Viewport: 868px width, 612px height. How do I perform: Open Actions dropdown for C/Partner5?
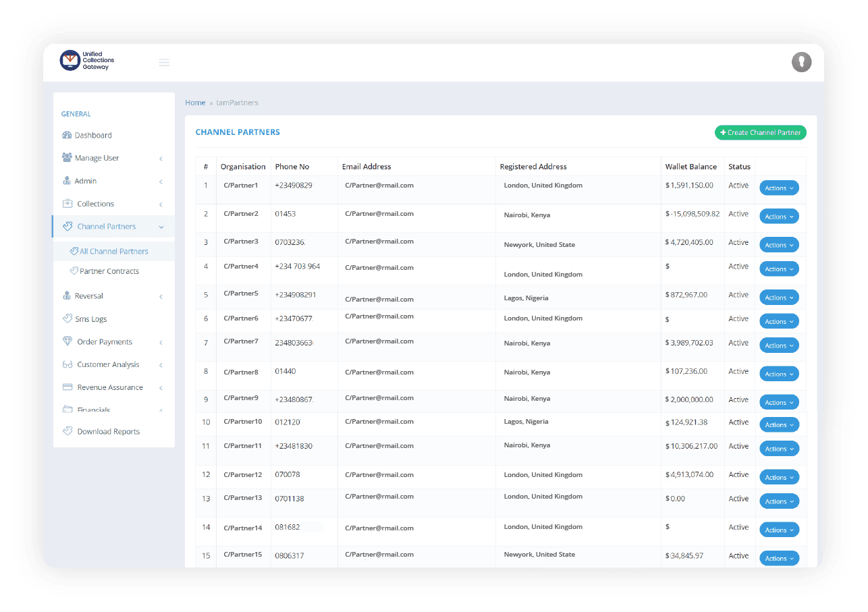[779, 298]
